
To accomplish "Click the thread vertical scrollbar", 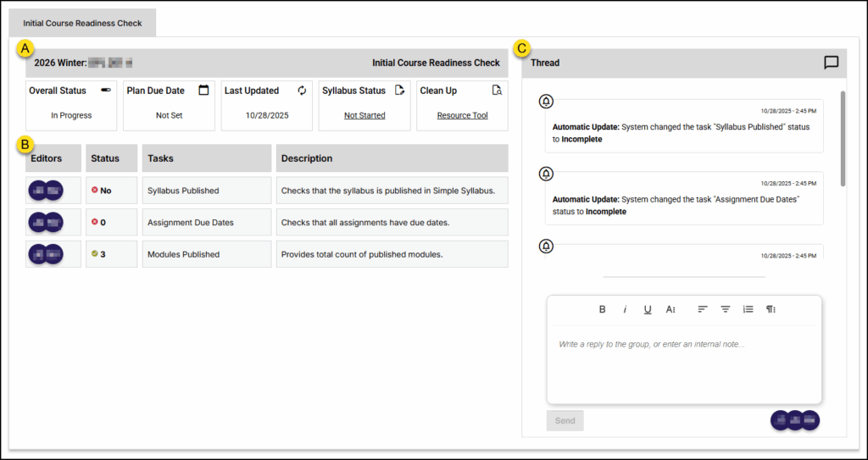I will pos(843,138).
